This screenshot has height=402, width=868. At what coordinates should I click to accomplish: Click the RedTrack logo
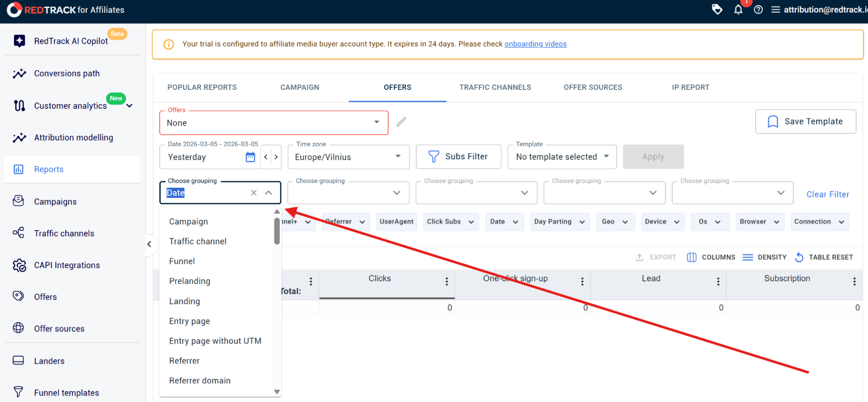click(66, 10)
